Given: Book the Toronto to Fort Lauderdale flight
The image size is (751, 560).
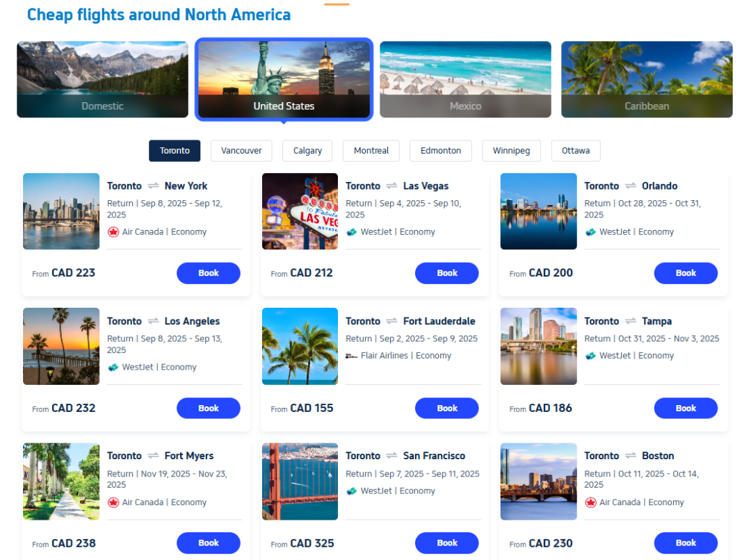Looking at the screenshot, I should pos(447,409).
